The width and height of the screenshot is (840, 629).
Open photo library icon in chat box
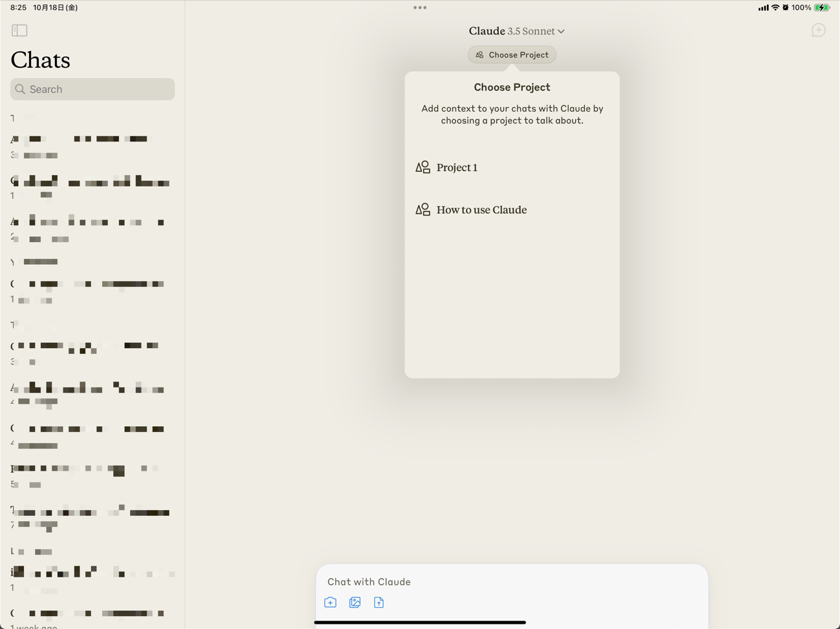pos(355,603)
